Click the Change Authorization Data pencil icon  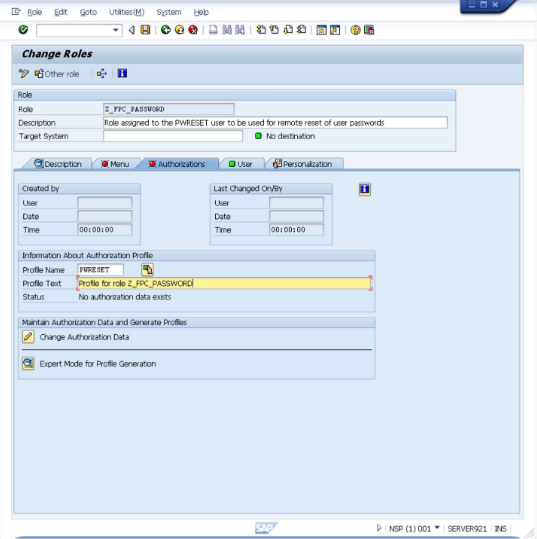coord(28,337)
